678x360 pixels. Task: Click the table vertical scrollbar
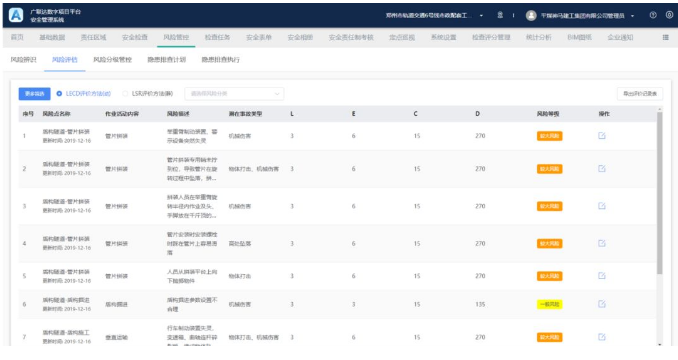(659, 193)
